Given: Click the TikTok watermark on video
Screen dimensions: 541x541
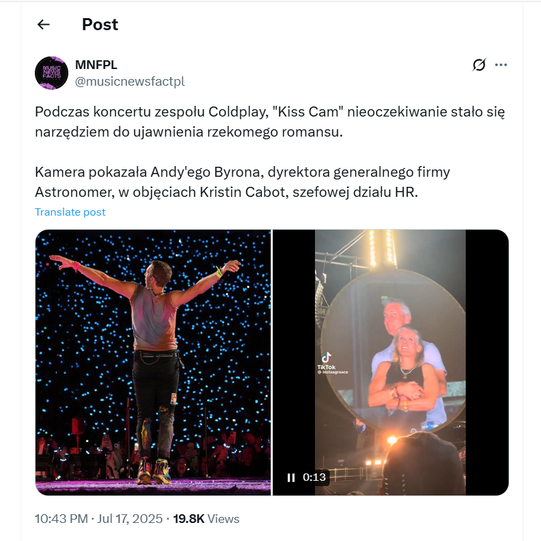Looking at the screenshot, I should point(332,363).
